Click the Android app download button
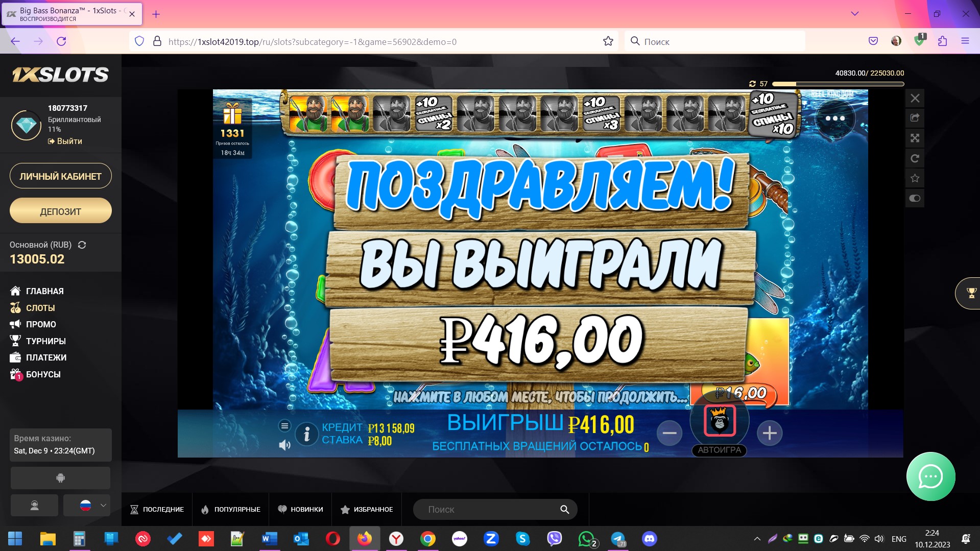This screenshot has height=551, width=980. tap(60, 478)
